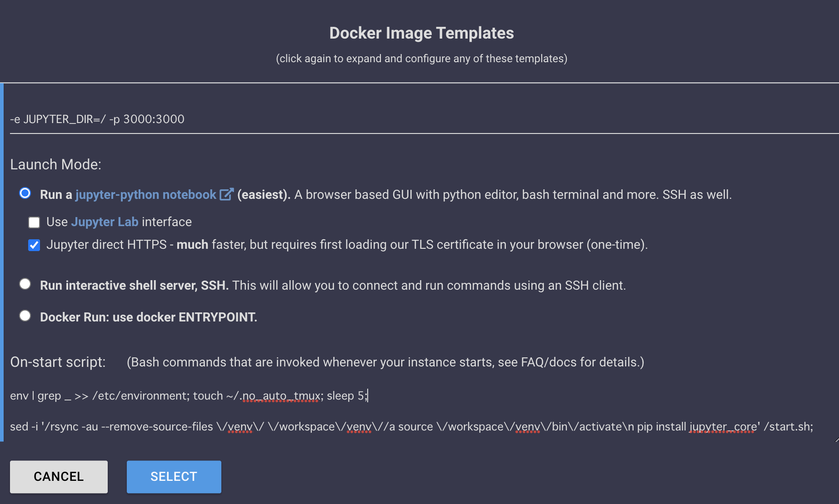Select Run interactive shell server, SSH radio
Image resolution: width=839 pixels, height=504 pixels.
[x=25, y=284]
